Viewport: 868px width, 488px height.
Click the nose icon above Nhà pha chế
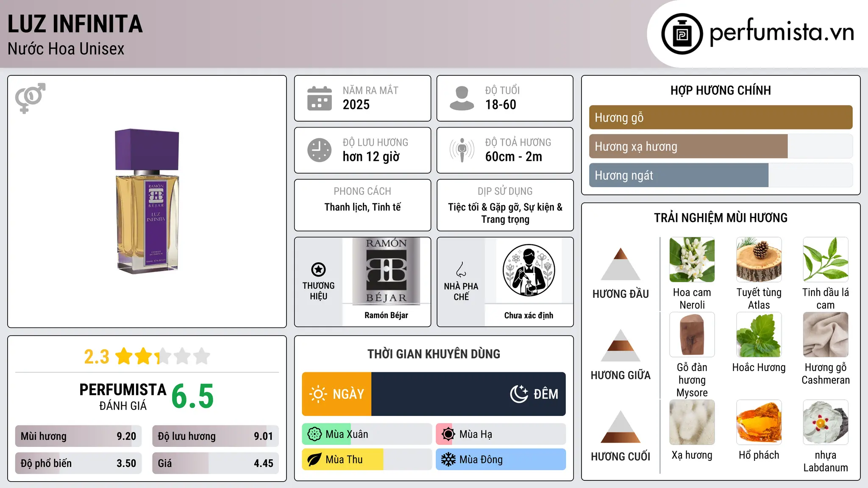tap(461, 269)
